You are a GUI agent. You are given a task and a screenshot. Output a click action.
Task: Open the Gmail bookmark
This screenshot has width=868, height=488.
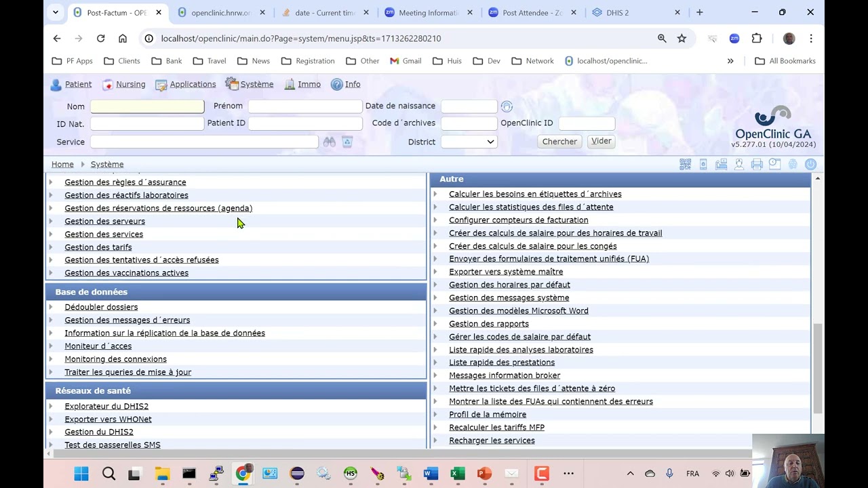point(406,61)
